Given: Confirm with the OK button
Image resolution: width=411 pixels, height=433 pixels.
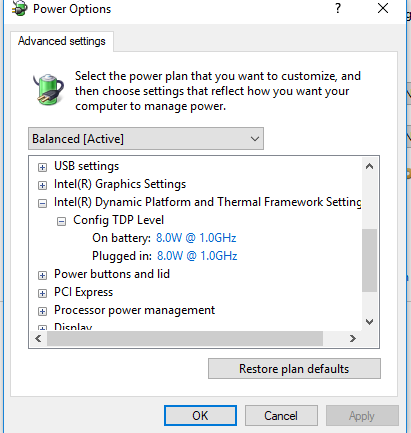Looking at the screenshot, I should click(x=200, y=416).
